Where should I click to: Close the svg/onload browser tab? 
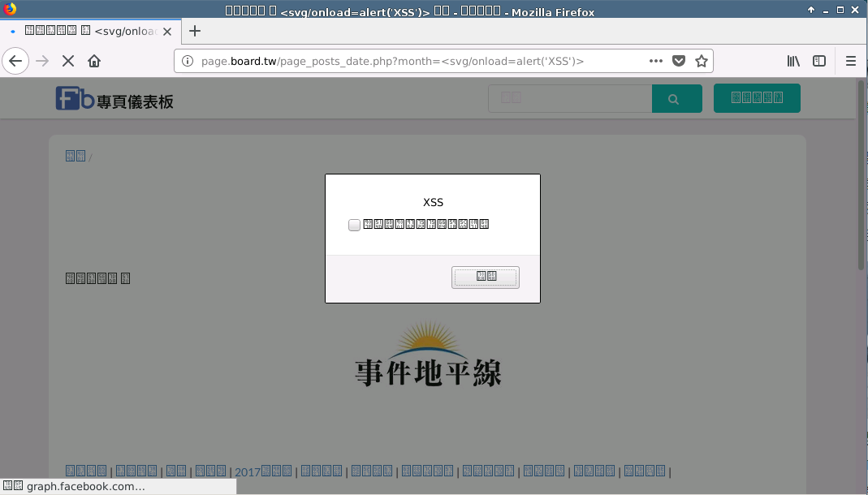167,32
